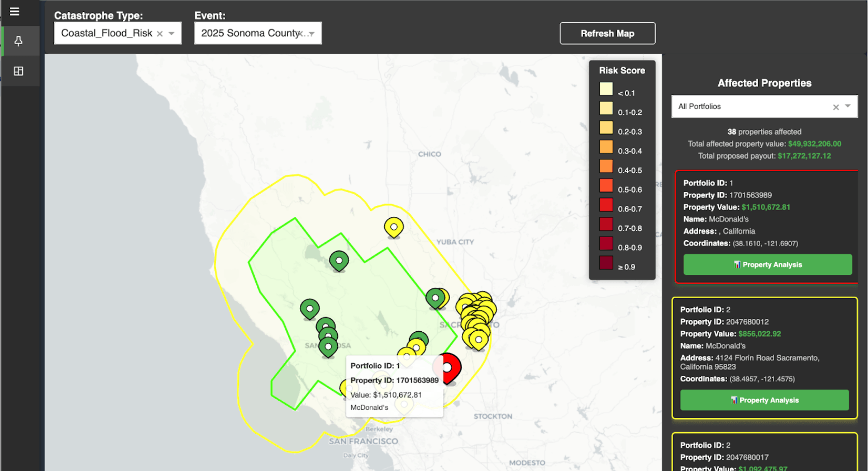Click 'Property ID: 2047680017' in the bottom card
This screenshot has width=868, height=471.
coord(725,458)
